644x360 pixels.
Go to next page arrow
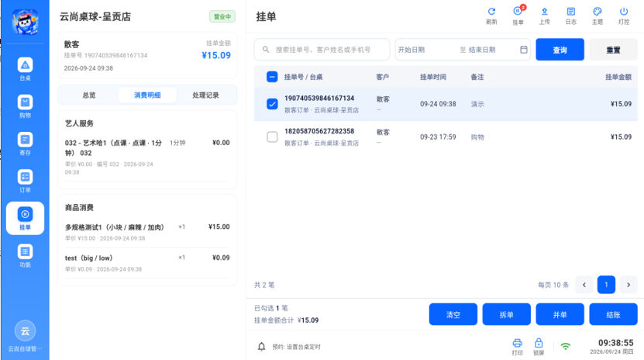[x=629, y=285]
